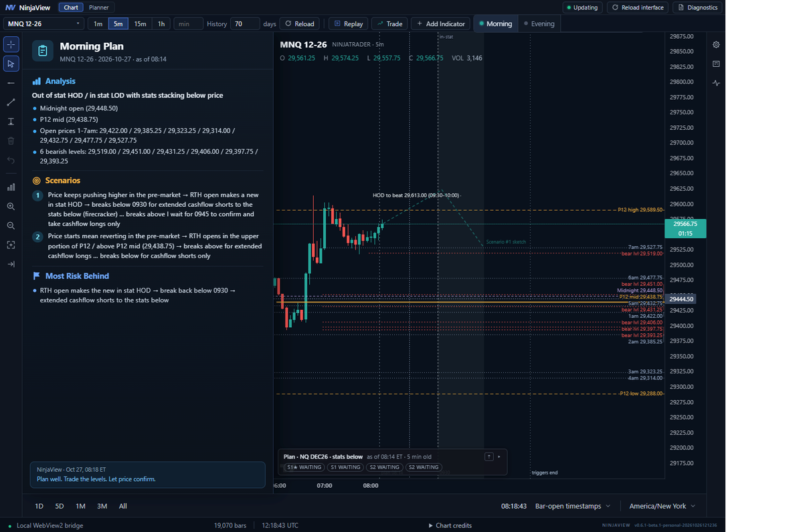This screenshot has width=803, height=532.
Task: Select the 1h timeframe
Action: click(x=161, y=23)
